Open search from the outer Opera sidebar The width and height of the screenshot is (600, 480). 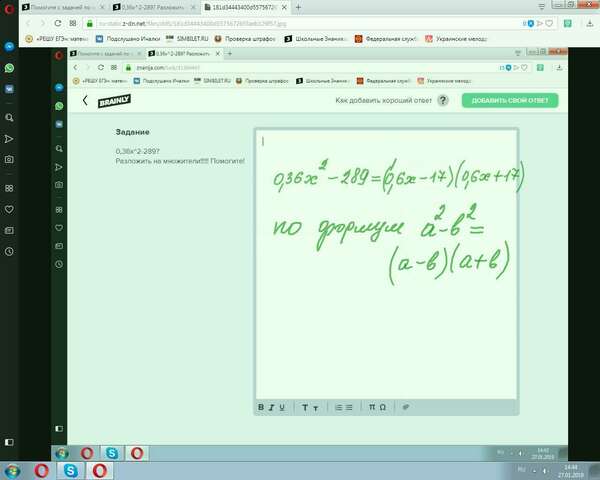9,118
